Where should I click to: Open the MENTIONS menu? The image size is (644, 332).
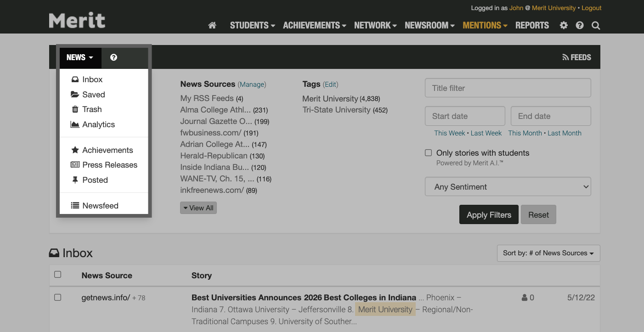(482, 25)
